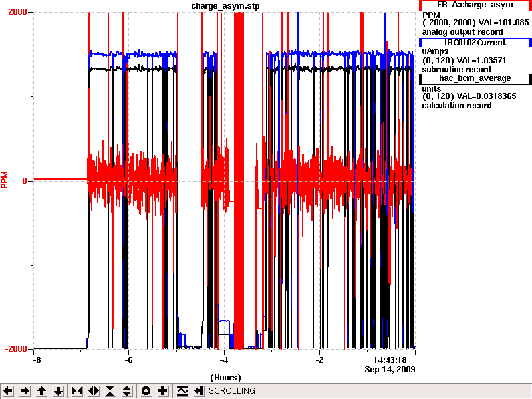The height and width of the screenshot is (399, 532).
Task: Shift the plot up with the up arrow
Action: (41, 391)
